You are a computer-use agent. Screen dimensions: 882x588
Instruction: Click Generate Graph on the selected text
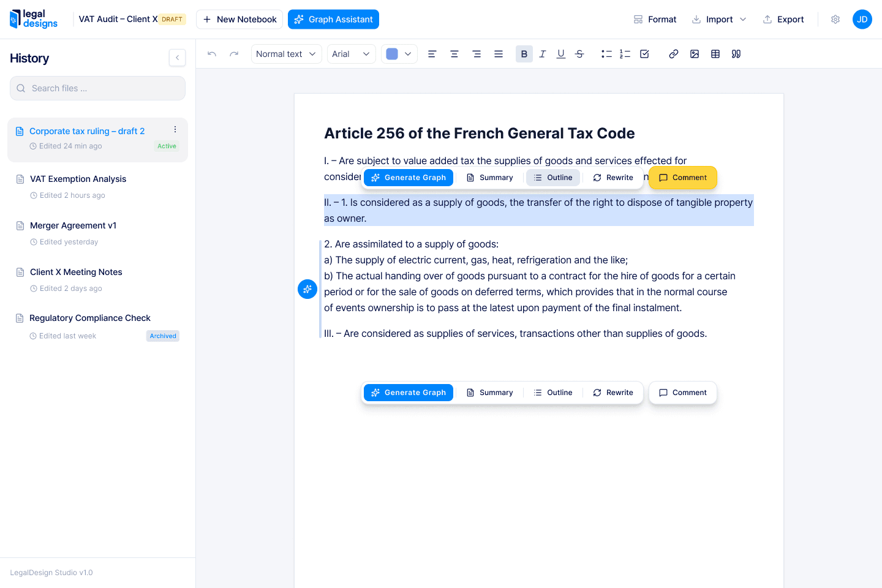coord(409,177)
